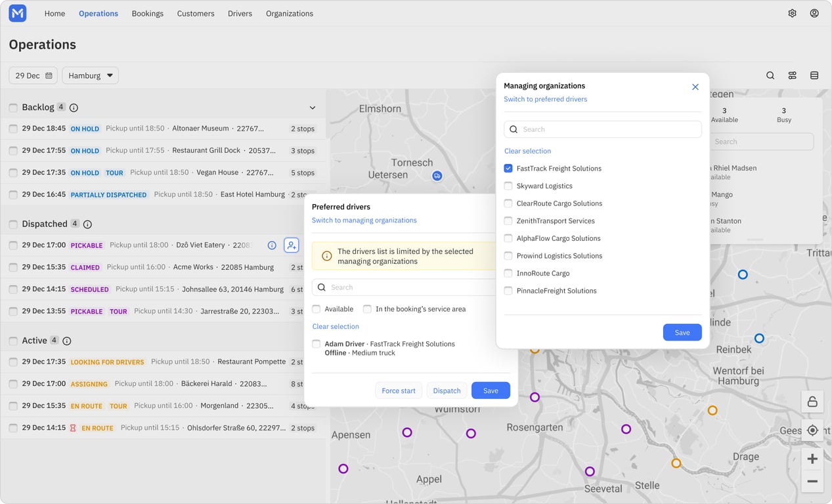Click the map lock icon
The width and height of the screenshot is (832, 504).
pos(812,402)
